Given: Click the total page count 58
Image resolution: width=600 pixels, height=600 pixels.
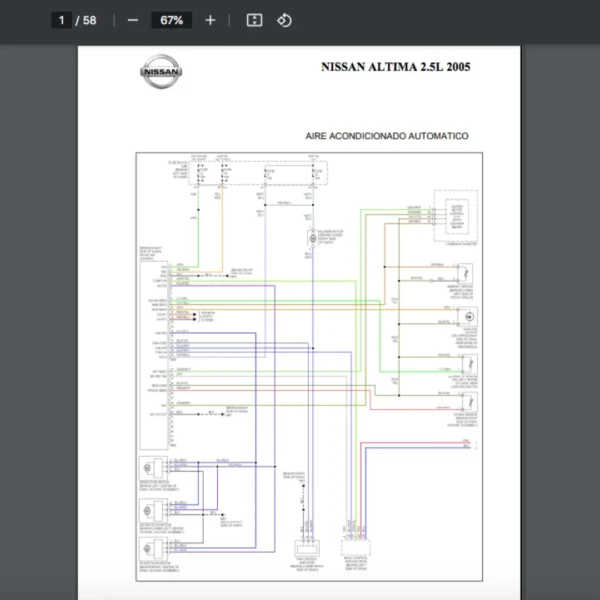Looking at the screenshot, I should (x=90, y=20).
